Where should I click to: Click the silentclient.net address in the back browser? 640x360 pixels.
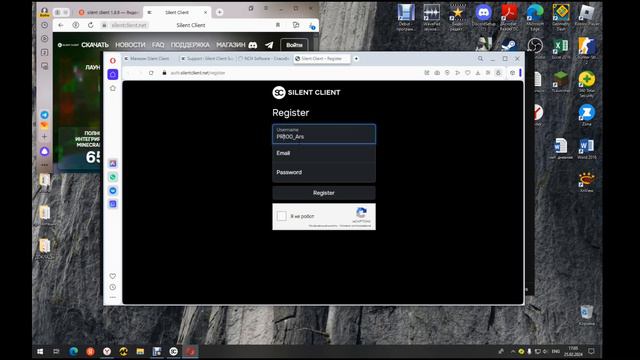129,25
